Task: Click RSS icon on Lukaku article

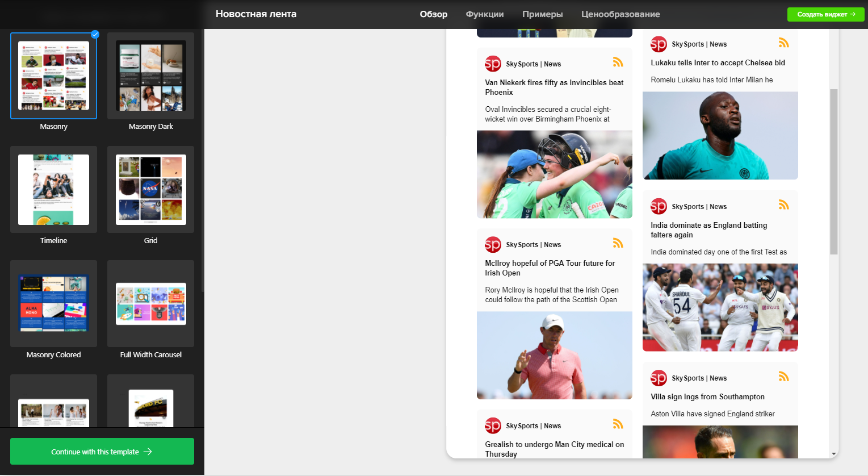Action: point(783,43)
